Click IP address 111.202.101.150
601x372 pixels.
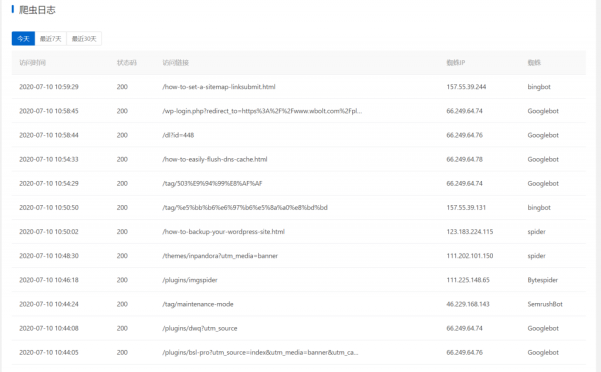470,256
